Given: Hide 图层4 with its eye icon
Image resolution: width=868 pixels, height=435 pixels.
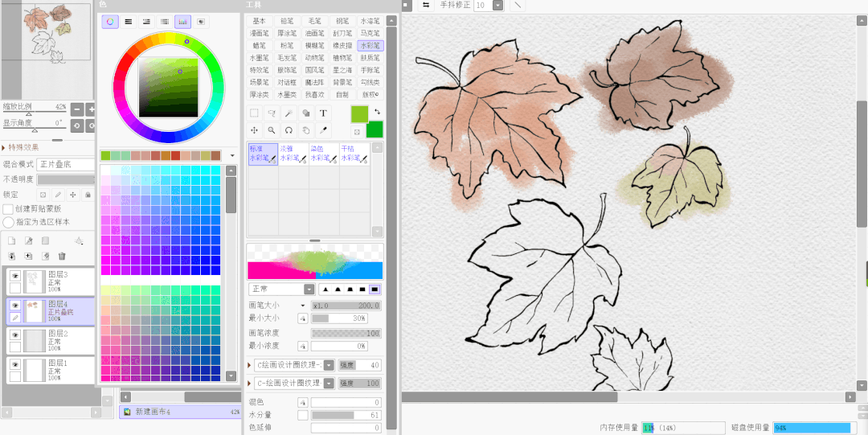Looking at the screenshot, I should pyautogui.click(x=15, y=306).
